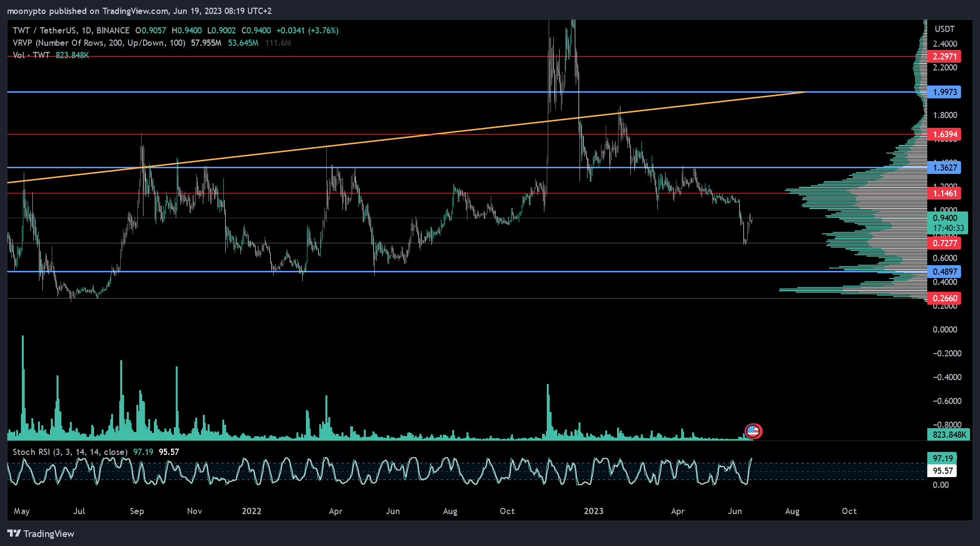Select the 2.2971 red price label
Image resolution: width=980 pixels, height=546 pixels.
(944, 57)
